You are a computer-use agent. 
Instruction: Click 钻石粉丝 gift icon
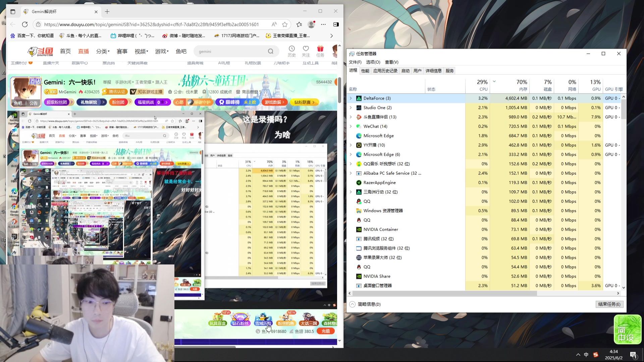point(240,318)
